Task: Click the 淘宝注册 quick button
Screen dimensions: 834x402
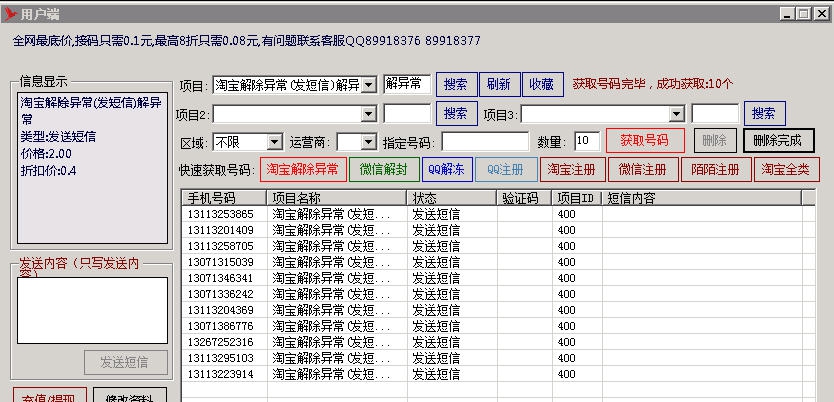Action: [x=572, y=170]
